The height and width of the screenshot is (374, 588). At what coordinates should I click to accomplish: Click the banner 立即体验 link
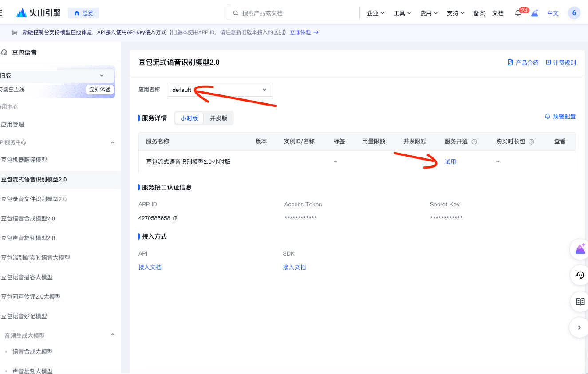pos(304,32)
